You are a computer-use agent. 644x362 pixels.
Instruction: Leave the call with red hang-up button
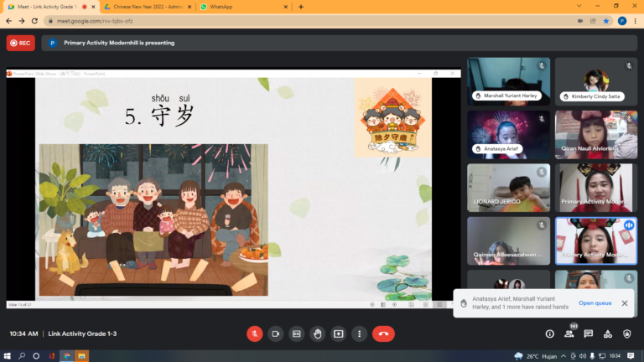coord(383,334)
